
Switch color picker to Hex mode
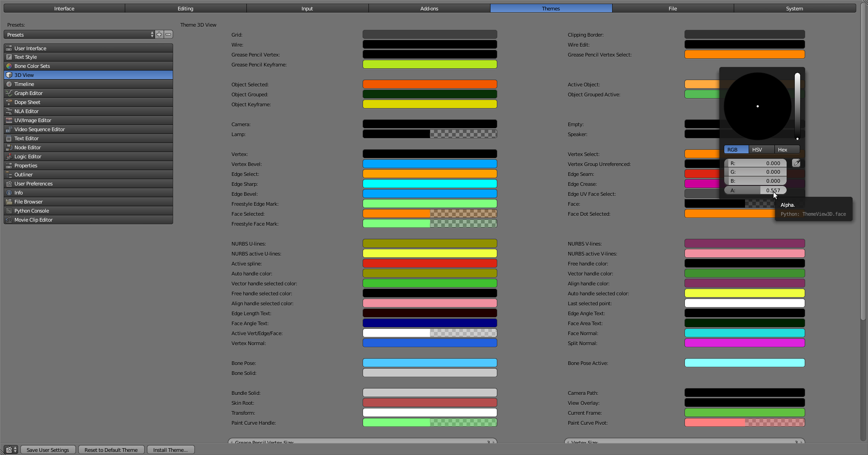(x=787, y=150)
